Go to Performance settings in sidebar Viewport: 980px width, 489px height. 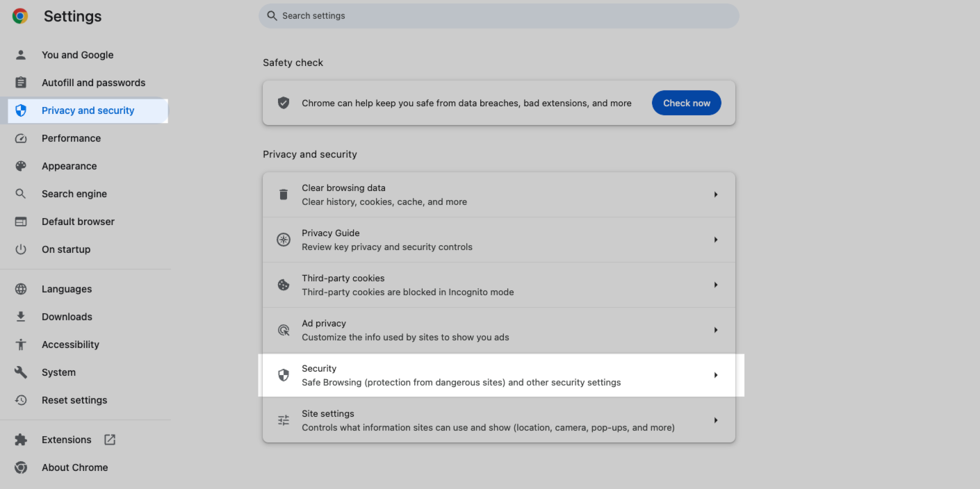pos(71,138)
